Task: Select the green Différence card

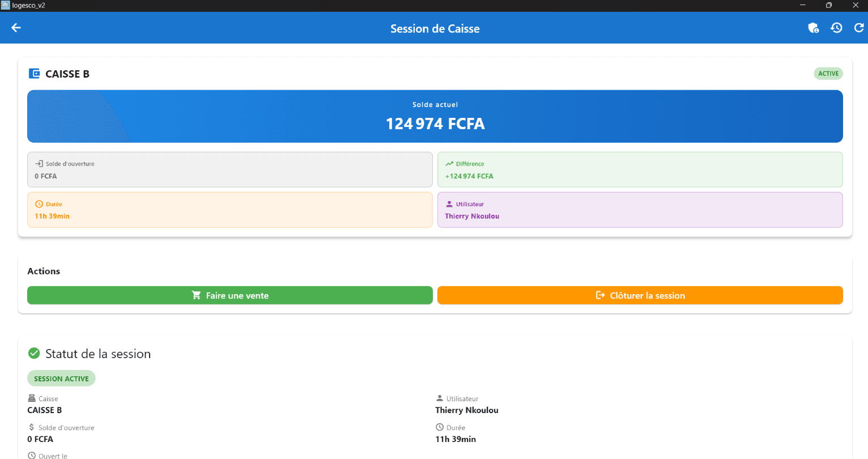Action: tap(640, 169)
